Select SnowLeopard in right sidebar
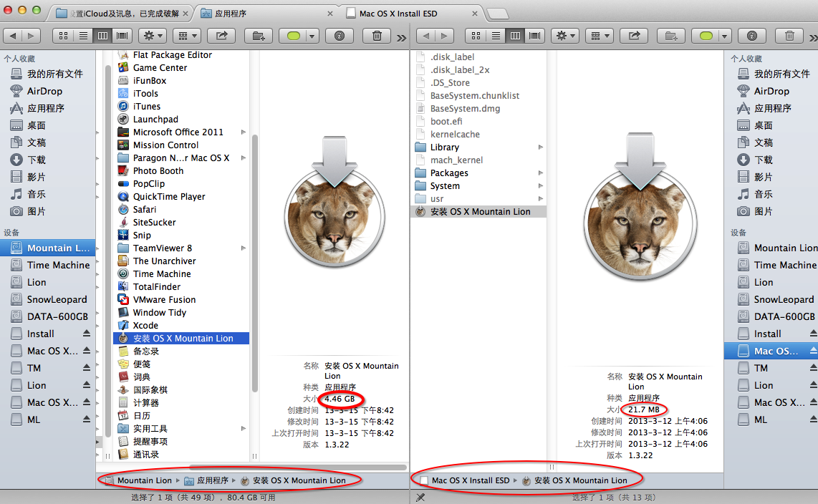This screenshot has height=504, width=818. [x=784, y=299]
